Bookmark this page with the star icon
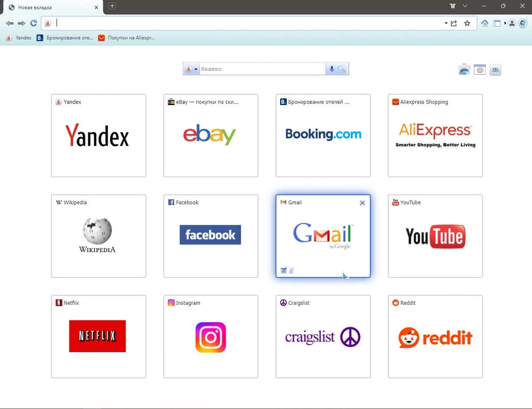Image resolution: width=532 pixels, height=409 pixels. [x=467, y=23]
